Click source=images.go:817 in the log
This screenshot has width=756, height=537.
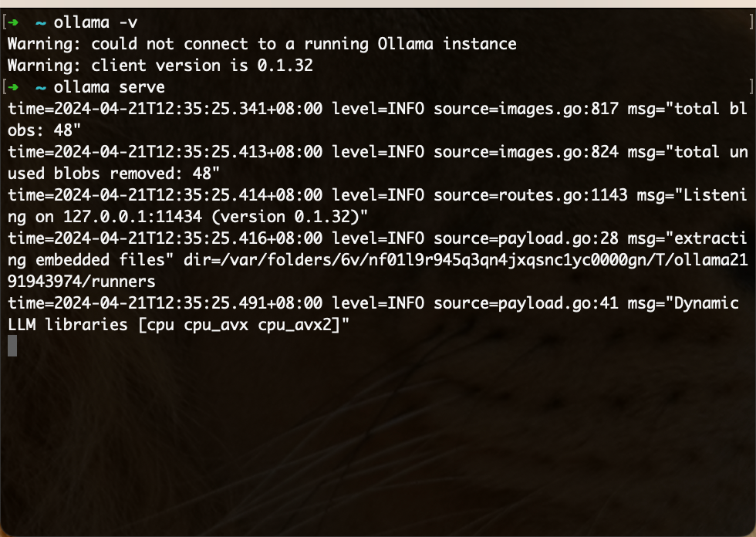point(526,109)
